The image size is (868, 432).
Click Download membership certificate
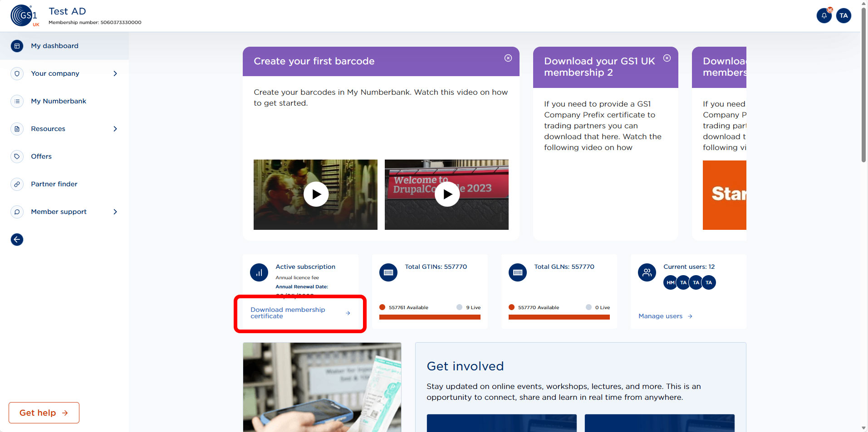tap(288, 313)
